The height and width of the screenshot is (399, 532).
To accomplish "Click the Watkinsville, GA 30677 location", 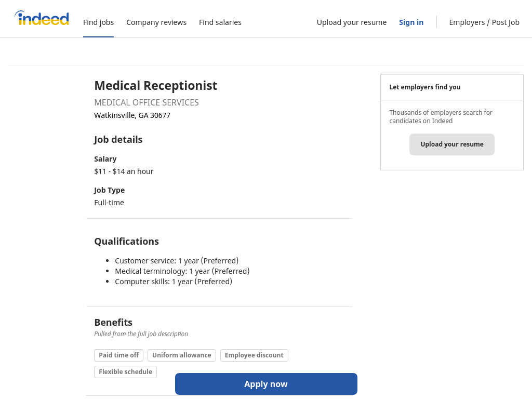I will [132, 115].
